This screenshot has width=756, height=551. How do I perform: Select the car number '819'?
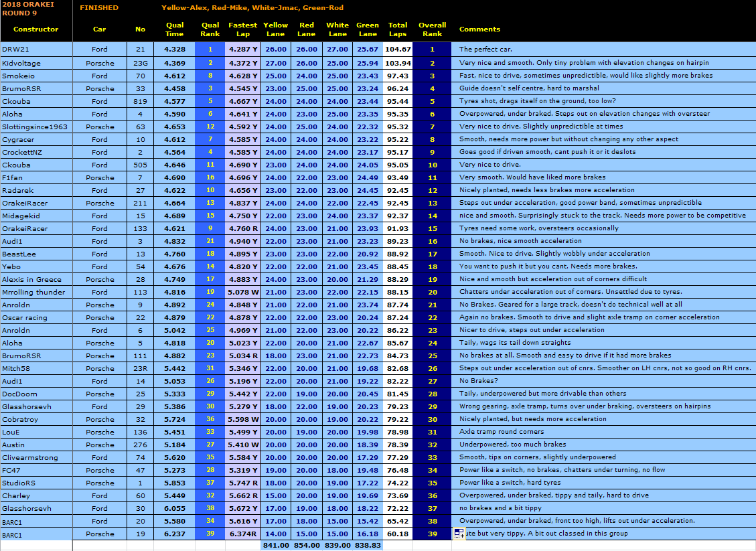point(141,101)
